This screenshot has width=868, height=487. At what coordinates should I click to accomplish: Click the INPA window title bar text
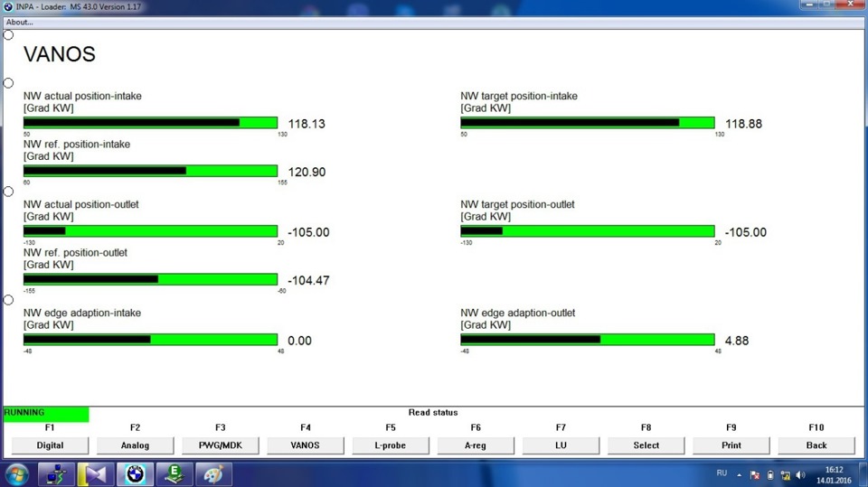tap(78, 6)
